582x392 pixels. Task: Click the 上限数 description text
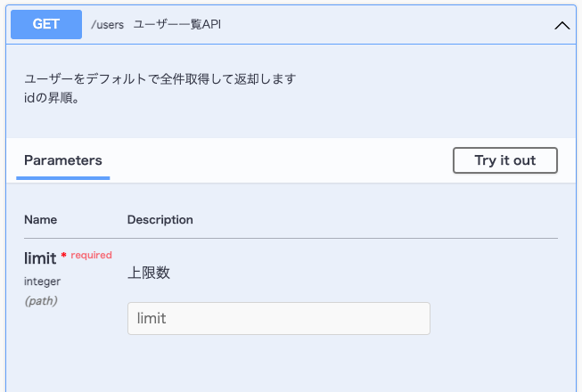pyautogui.click(x=149, y=273)
